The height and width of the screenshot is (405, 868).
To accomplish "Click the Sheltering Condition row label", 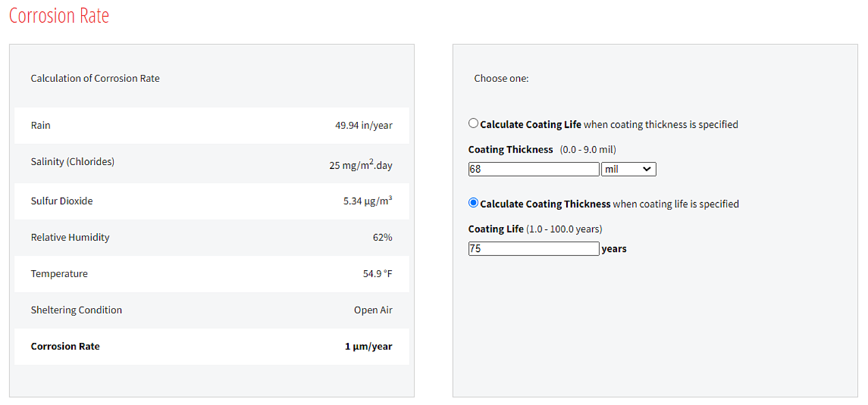I will 76,310.
